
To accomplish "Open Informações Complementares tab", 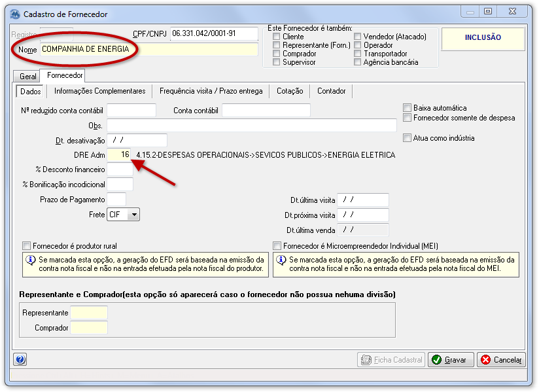I will coord(99,91).
